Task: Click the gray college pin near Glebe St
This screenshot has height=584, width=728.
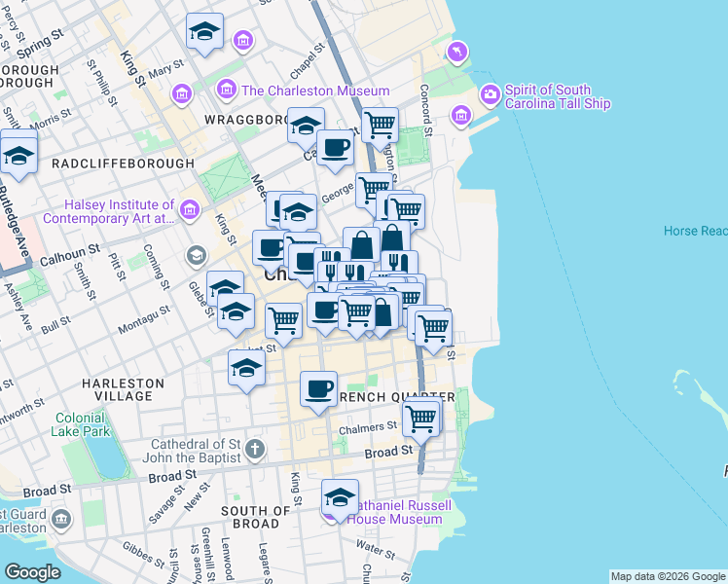Action: click(197, 255)
